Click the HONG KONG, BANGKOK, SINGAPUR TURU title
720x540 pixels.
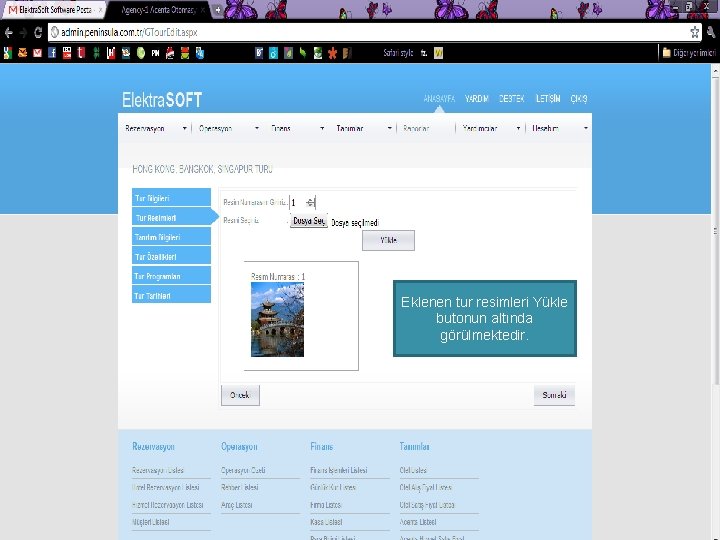tap(202, 169)
